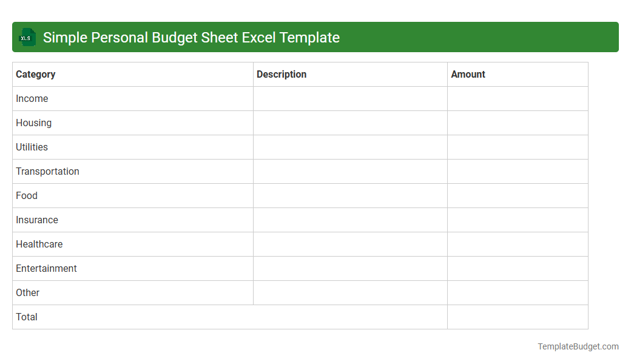Select the Utilities row label
The height and width of the screenshot is (364, 631).
(x=32, y=147)
